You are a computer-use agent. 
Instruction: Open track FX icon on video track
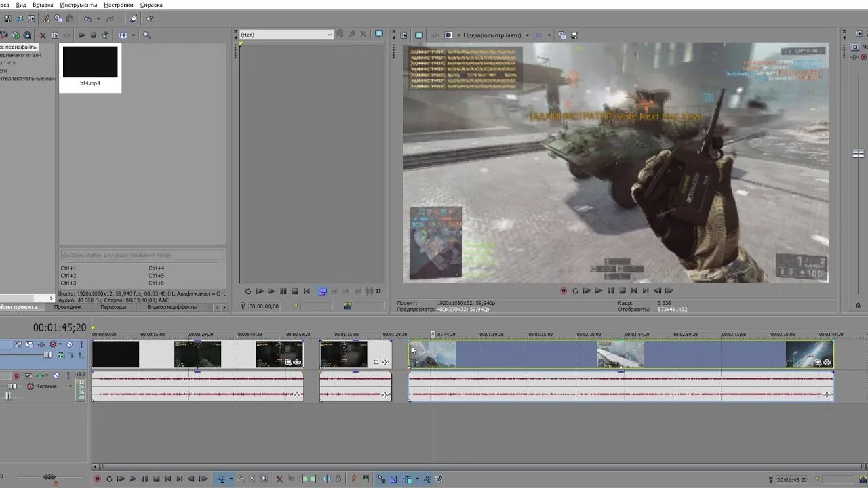pos(41,344)
